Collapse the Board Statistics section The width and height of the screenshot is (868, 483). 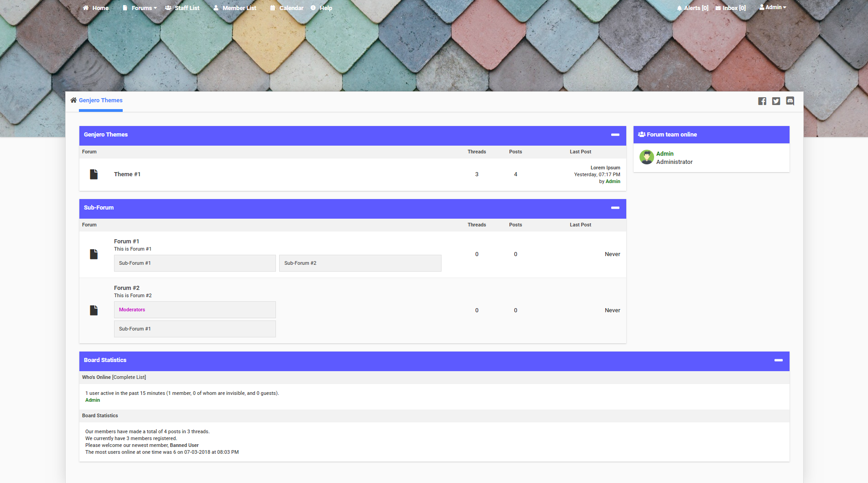pos(778,360)
